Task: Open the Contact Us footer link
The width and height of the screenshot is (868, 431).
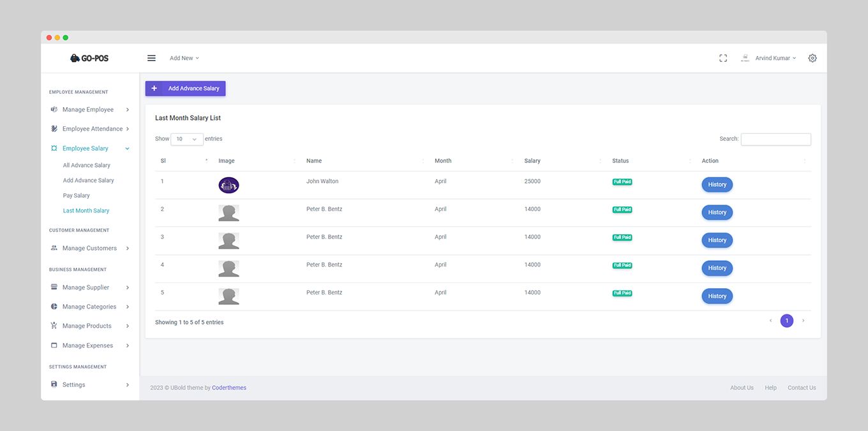Action: coord(802,388)
